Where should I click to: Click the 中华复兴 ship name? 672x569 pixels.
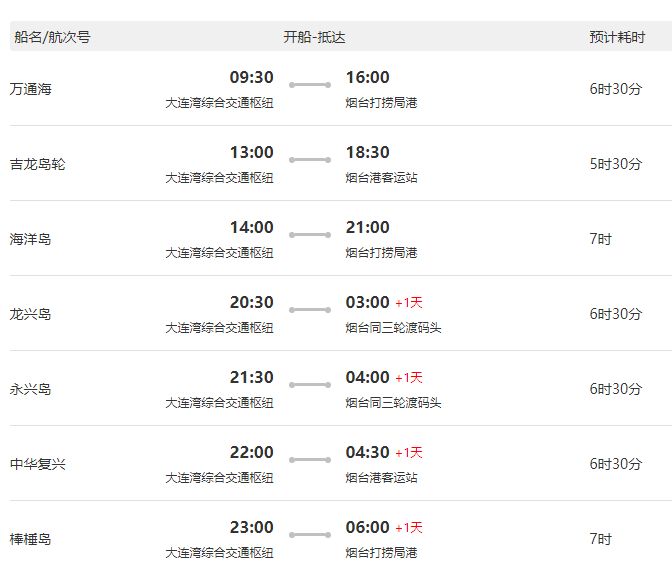(38, 464)
